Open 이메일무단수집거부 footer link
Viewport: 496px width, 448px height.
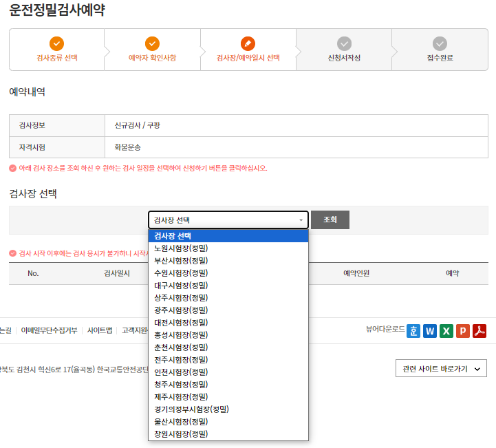(x=49, y=330)
